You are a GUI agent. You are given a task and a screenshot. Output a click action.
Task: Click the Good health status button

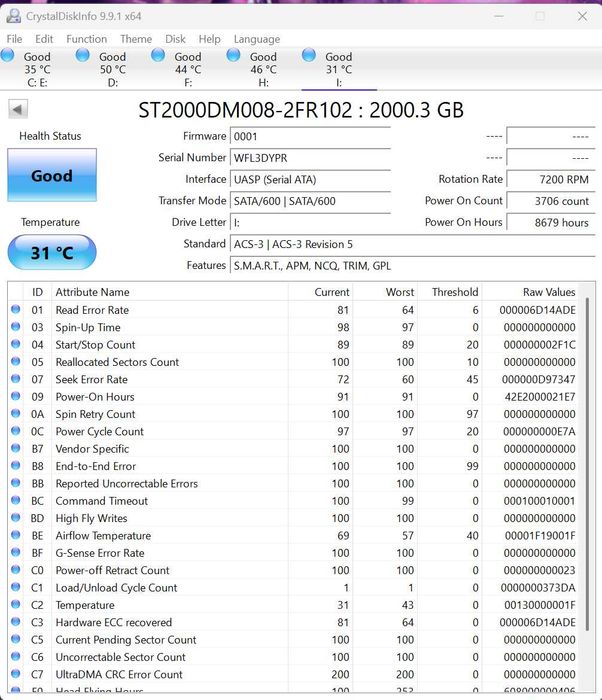click(52, 175)
